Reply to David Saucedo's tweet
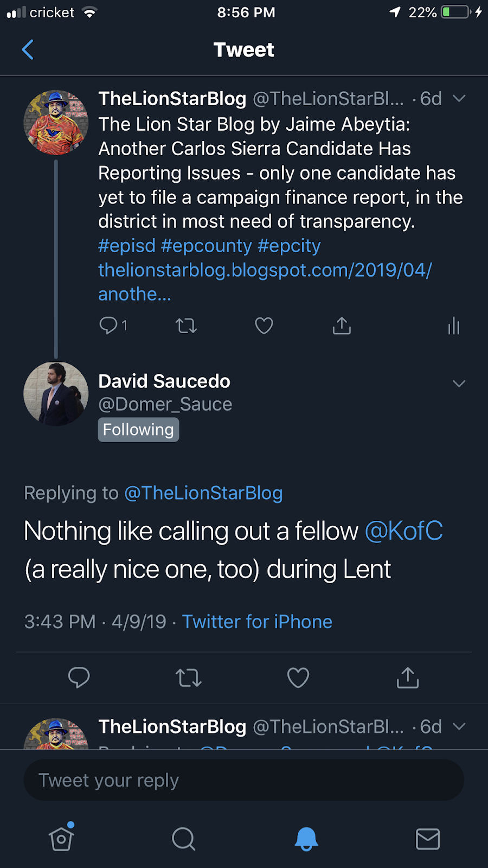 click(79, 678)
